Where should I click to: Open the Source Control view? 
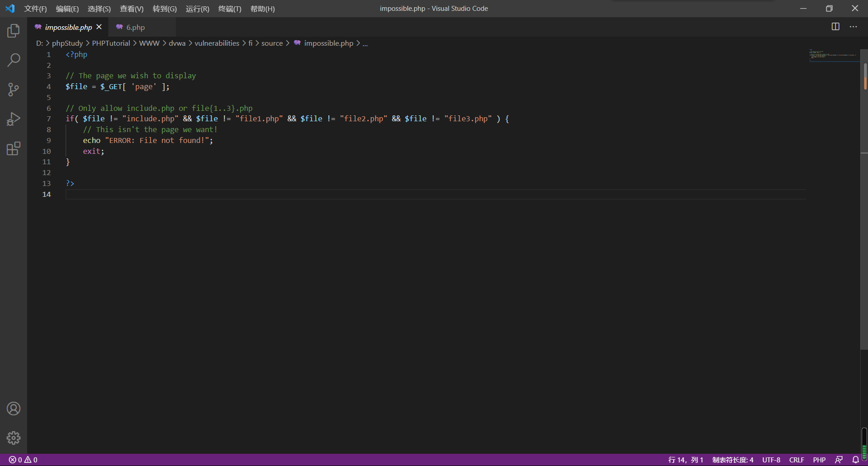[x=14, y=89]
